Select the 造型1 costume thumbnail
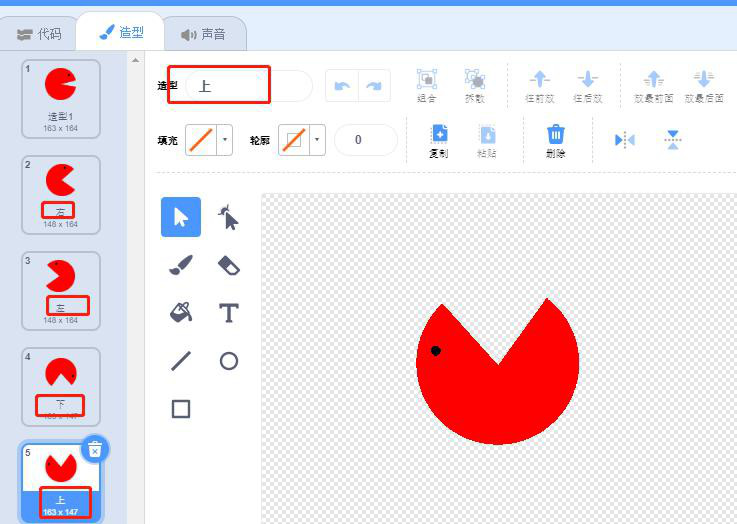Viewport: 737px width, 524px height. tap(61, 97)
